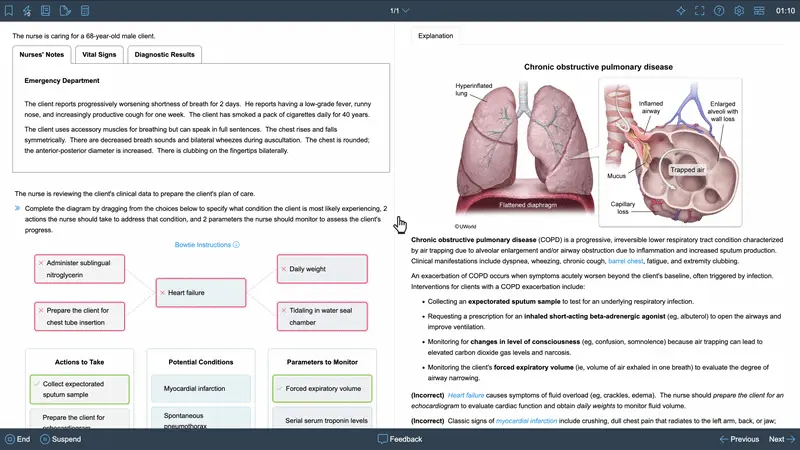Go to Previous question

[x=739, y=439]
